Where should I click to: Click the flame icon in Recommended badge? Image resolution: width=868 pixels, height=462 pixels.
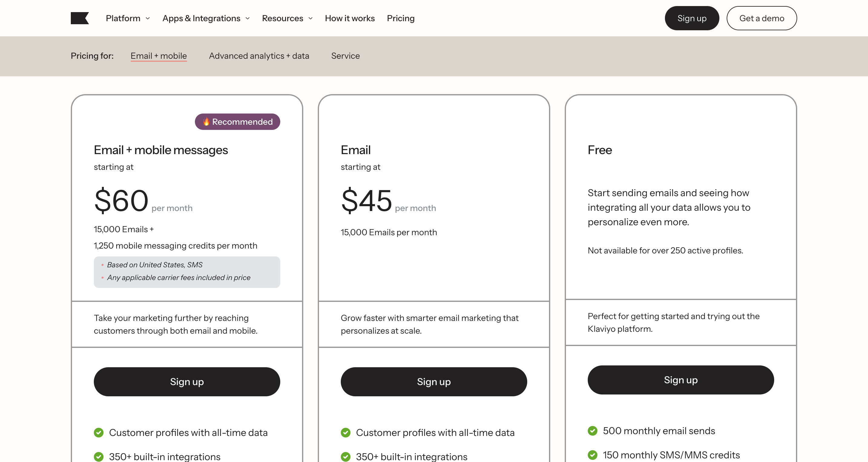tap(206, 122)
